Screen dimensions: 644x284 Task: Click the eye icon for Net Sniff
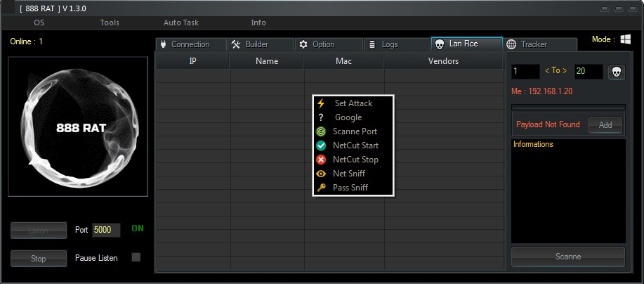pos(321,174)
